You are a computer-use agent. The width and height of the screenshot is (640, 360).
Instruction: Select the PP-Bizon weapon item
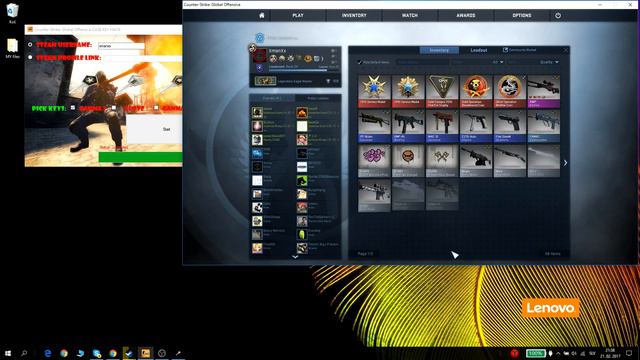click(x=374, y=126)
